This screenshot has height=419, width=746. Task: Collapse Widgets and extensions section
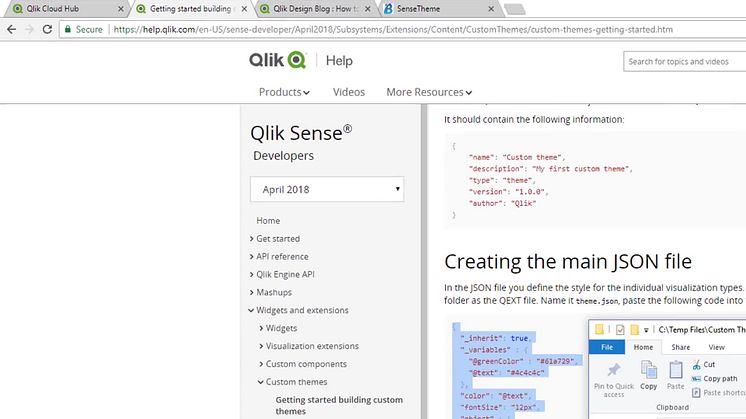[251, 311]
